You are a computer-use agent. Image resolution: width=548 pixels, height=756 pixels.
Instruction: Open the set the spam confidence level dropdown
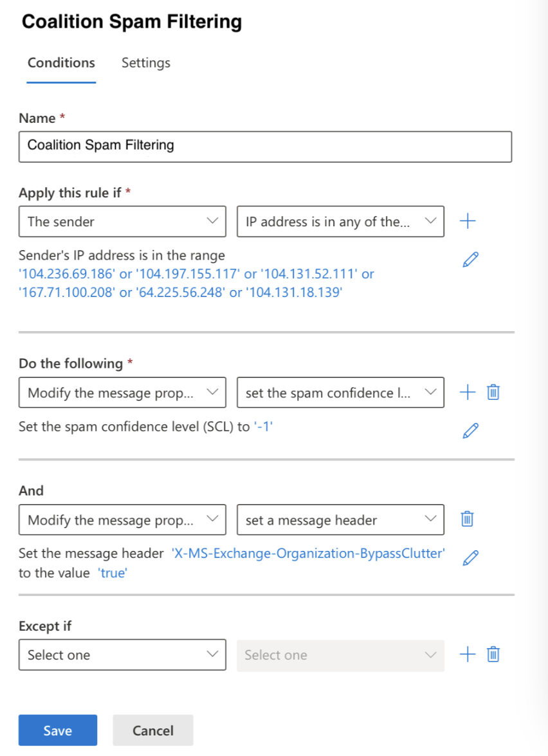click(341, 392)
